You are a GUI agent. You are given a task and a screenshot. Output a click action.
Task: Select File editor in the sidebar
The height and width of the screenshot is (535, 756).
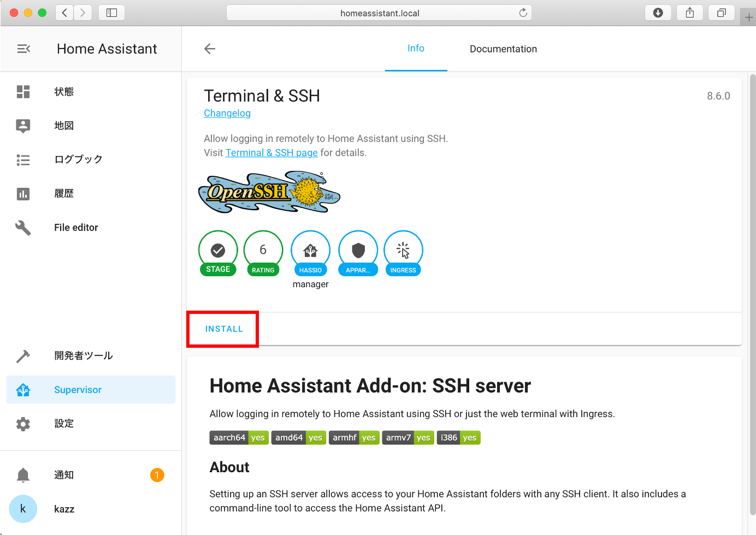[x=91, y=228]
